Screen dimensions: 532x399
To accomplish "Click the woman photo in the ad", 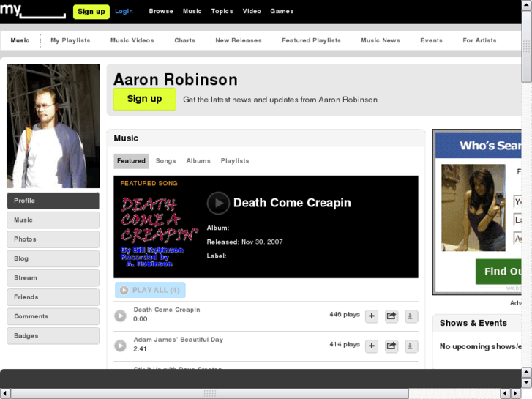I will 473,208.
